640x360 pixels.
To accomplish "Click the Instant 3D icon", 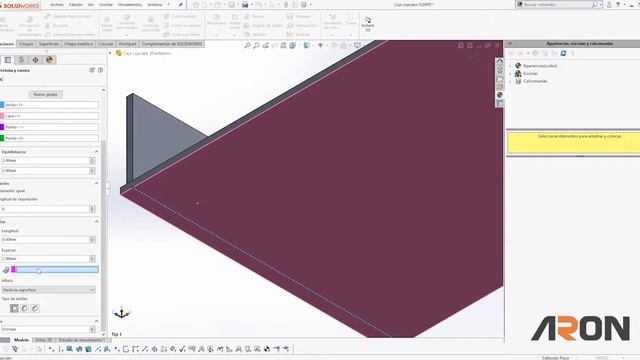I will tap(368, 24).
